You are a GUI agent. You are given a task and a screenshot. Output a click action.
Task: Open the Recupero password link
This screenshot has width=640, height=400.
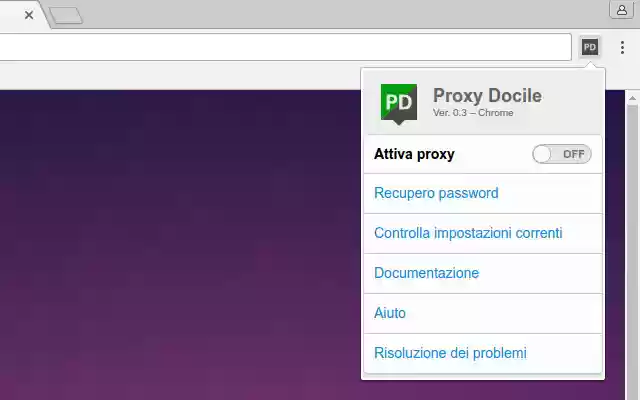coord(436,193)
